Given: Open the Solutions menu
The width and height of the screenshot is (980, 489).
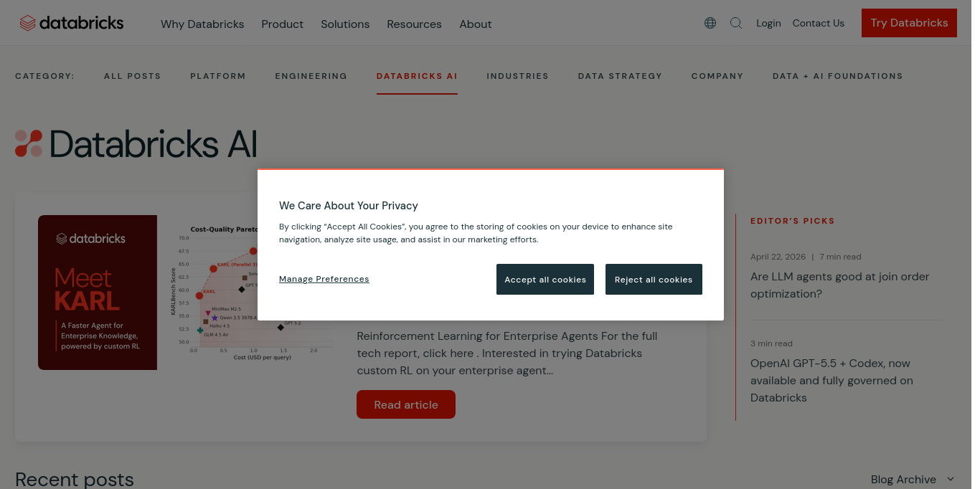Looking at the screenshot, I should (x=345, y=24).
